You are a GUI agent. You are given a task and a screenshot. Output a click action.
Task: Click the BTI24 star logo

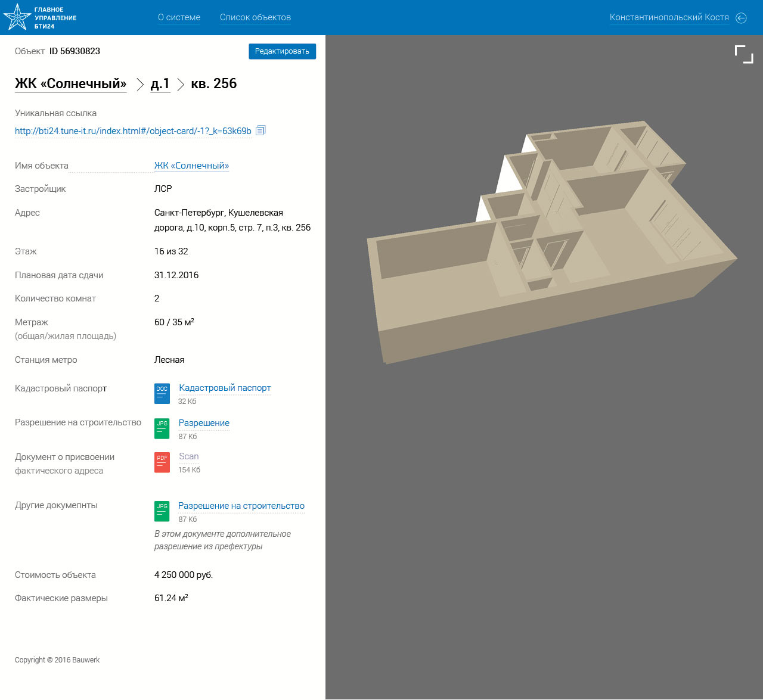point(17,17)
